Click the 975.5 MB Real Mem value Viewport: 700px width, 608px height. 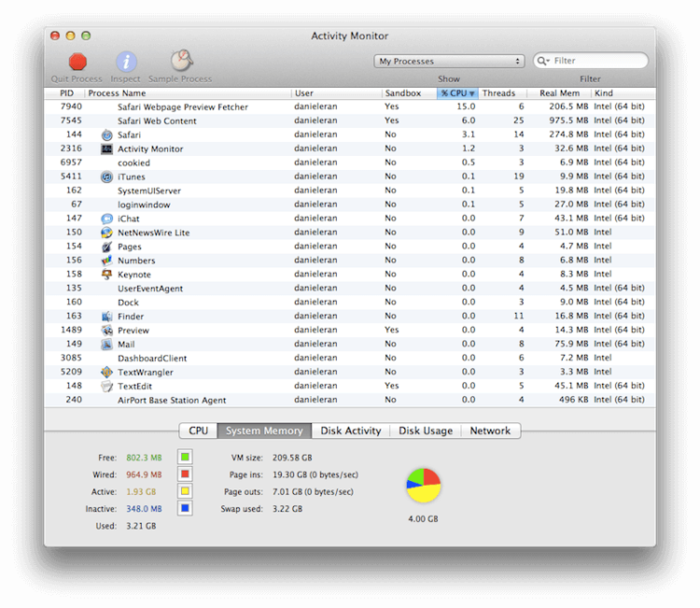(x=568, y=120)
